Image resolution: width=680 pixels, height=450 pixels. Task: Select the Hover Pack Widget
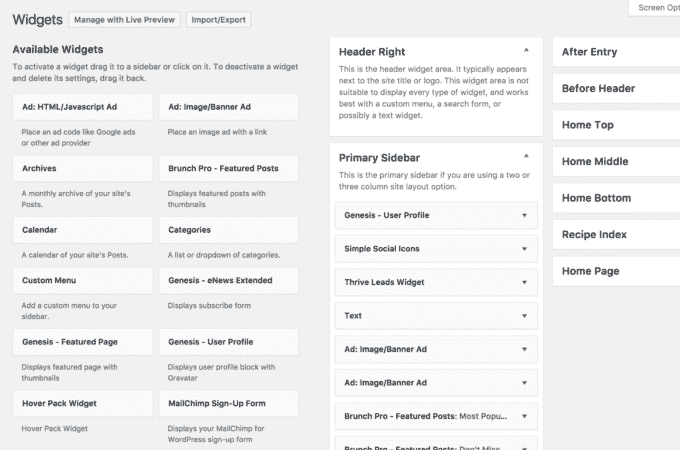[x=82, y=404]
